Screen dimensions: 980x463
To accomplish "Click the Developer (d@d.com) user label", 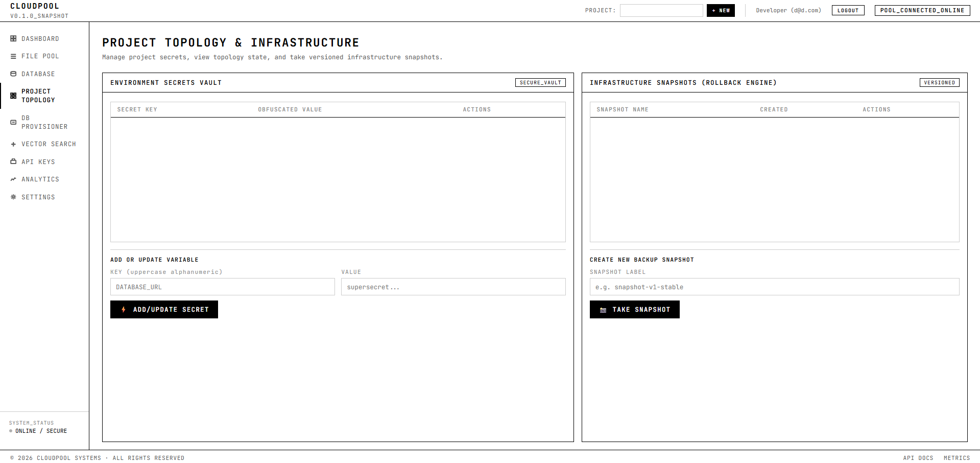I will pyautogui.click(x=788, y=10).
